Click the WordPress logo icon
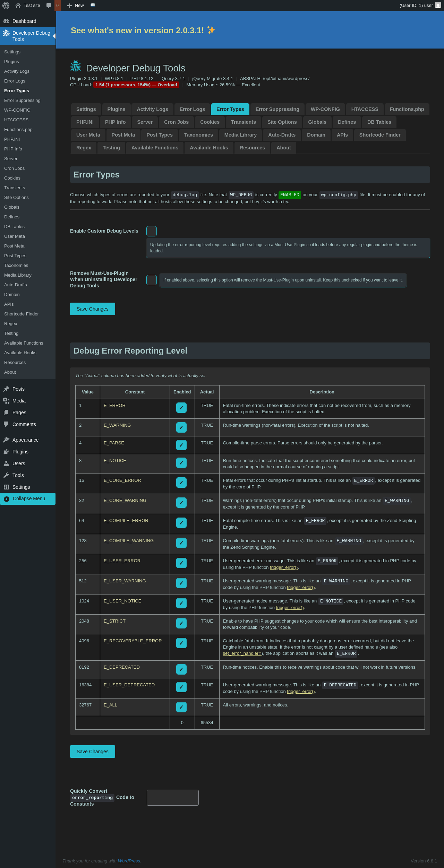Image resolution: width=444 pixels, height=868 pixels. [6, 6]
